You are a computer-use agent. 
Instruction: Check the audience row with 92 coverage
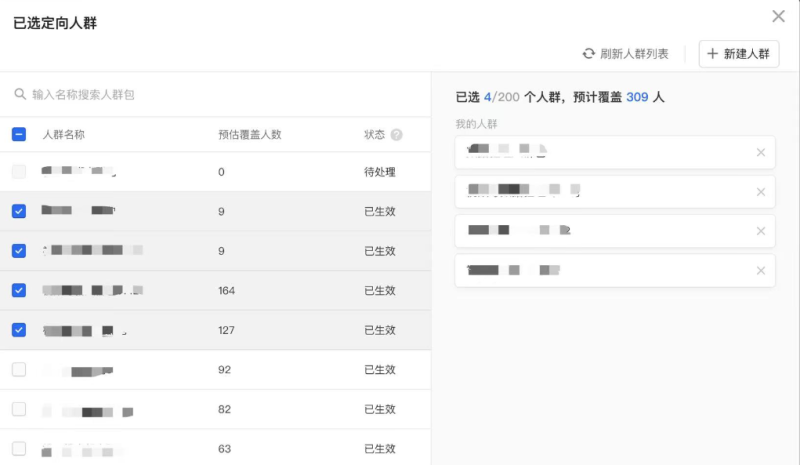click(x=19, y=369)
